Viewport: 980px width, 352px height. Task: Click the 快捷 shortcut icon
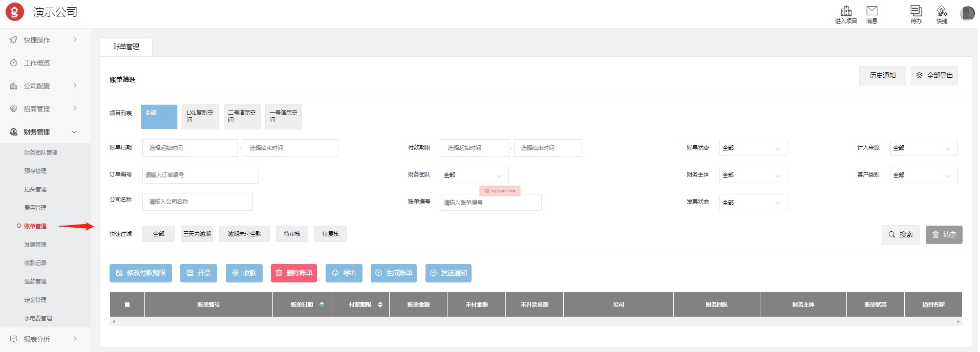coord(942,11)
